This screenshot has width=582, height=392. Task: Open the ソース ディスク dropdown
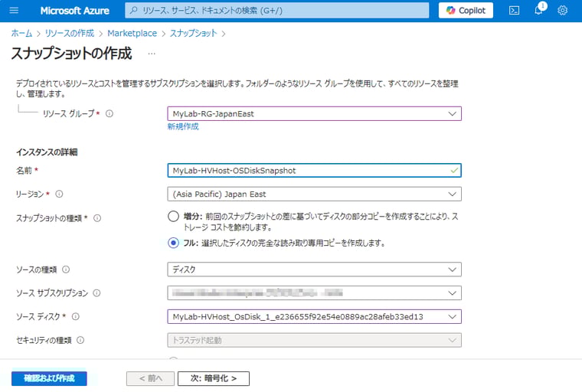point(315,317)
